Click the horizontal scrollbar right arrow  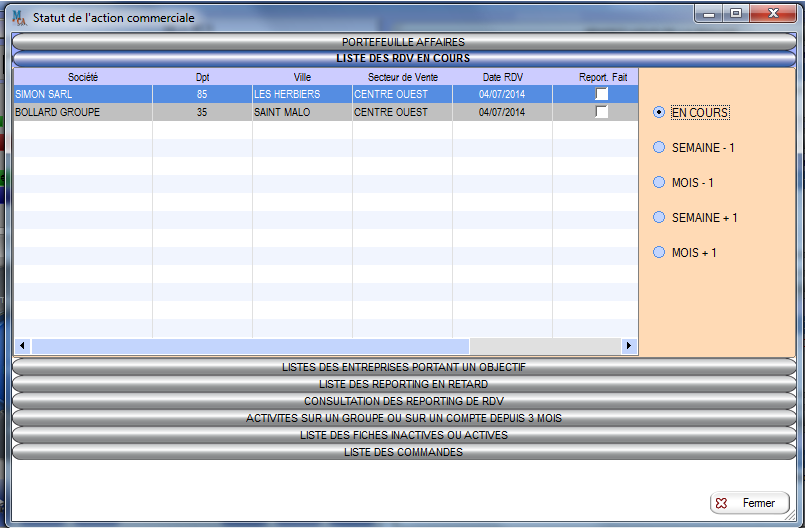629,346
